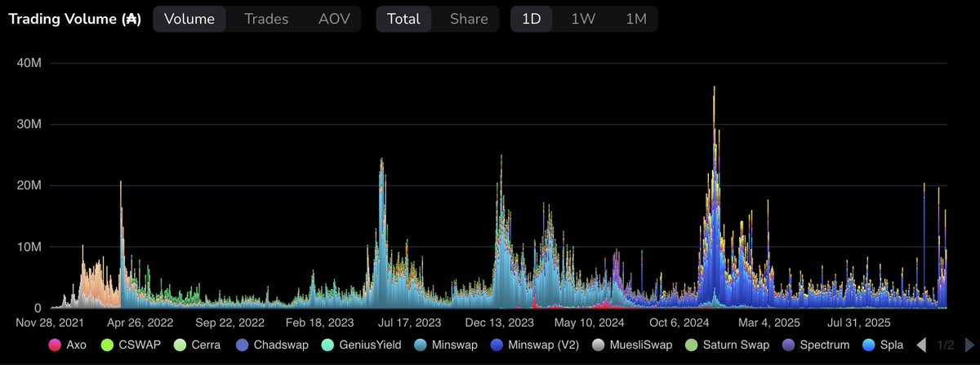The height and width of the screenshot is (365, 980).
Task: Toggle the cut-off Spla legend entry
Action: click(x=883, y=345)
